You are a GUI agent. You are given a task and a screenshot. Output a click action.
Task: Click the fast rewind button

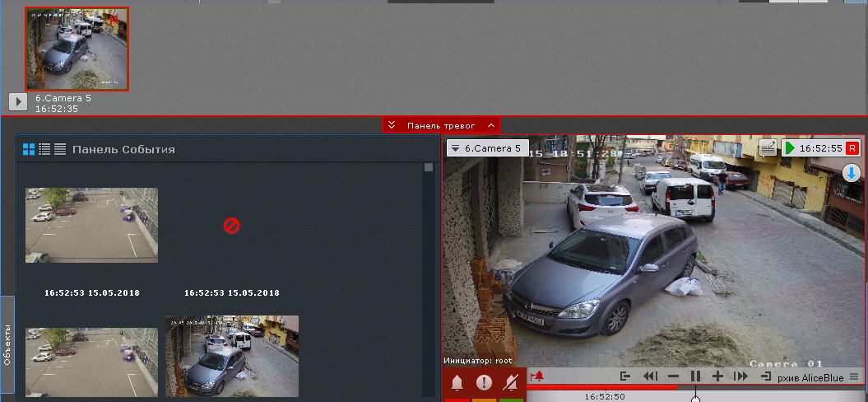pyautogui.click(x=650, y=376)
